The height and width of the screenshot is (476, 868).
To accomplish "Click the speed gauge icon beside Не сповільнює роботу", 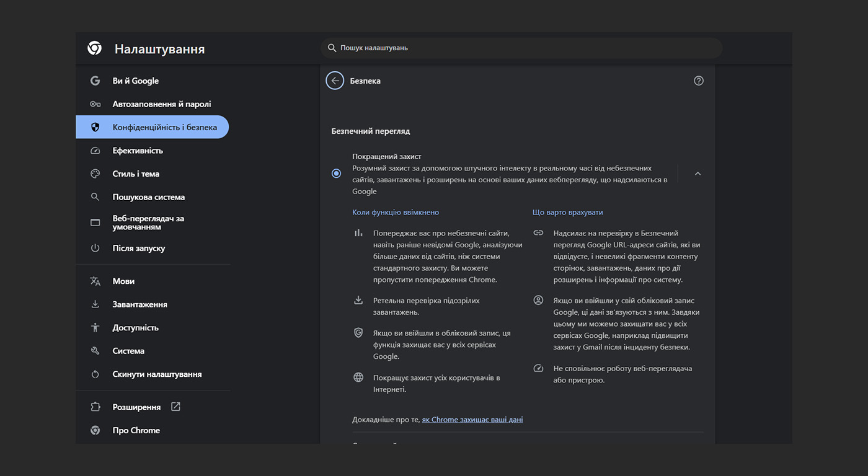I will click(x=538, y=368).
